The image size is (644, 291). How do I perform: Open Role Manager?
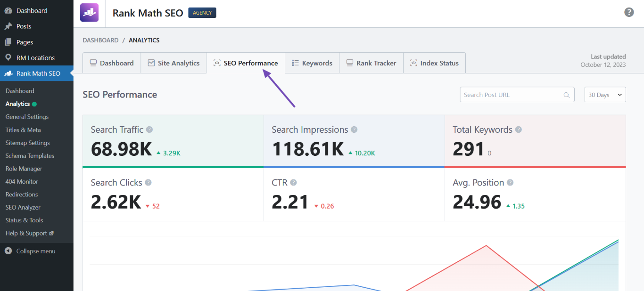(x=24, y=169)
